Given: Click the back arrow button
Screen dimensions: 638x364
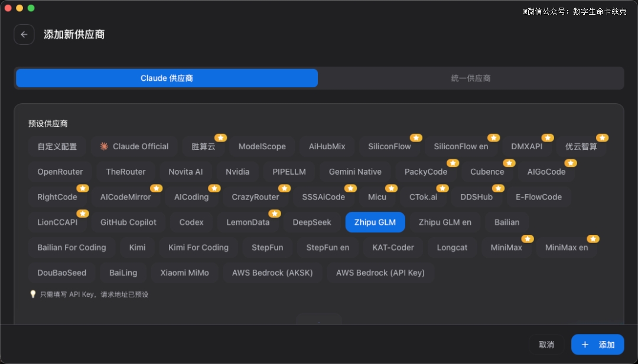Looking at the screenshot, I should point(24,35).
